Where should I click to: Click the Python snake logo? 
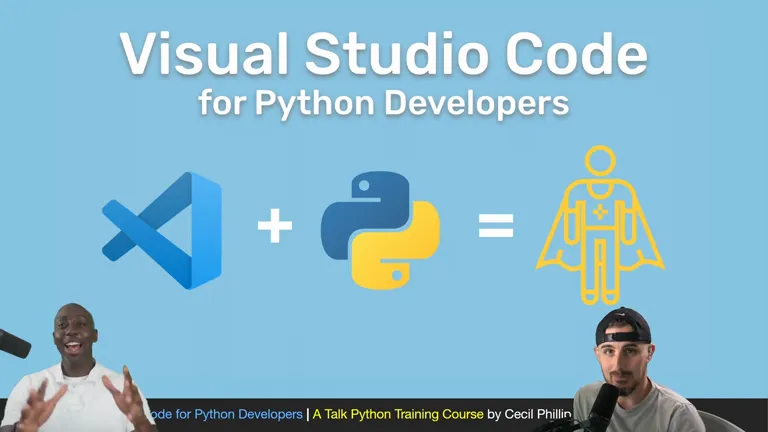(380, 230)
